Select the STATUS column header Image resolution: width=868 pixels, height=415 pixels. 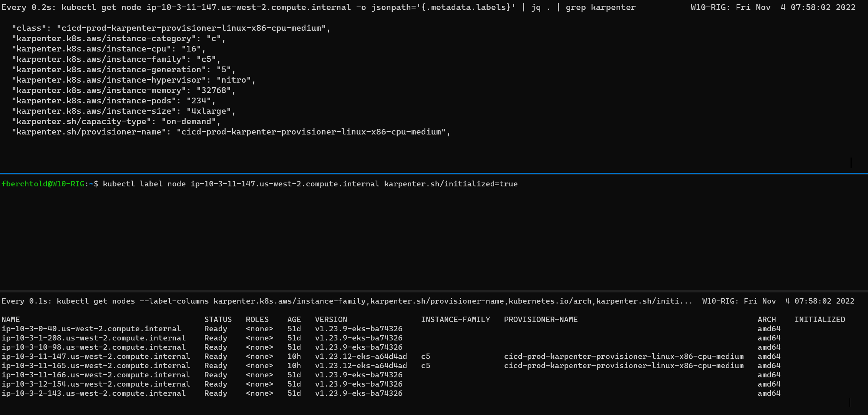pos(218,319)
